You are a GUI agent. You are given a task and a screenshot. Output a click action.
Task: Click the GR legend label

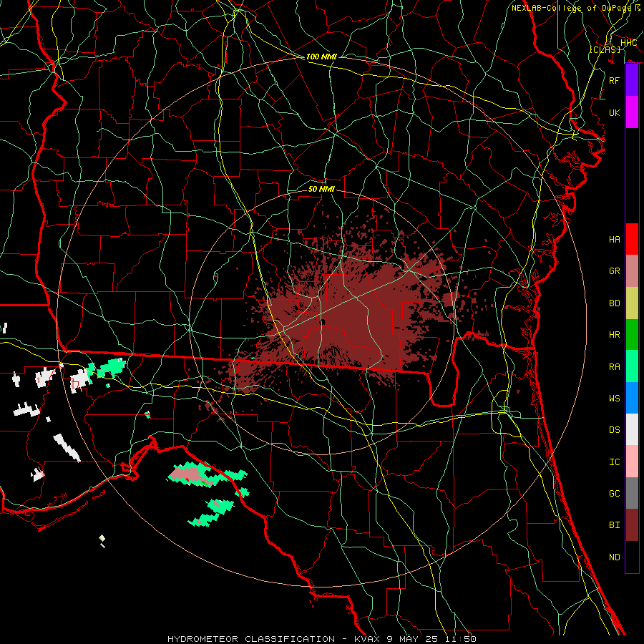(614, 271)
